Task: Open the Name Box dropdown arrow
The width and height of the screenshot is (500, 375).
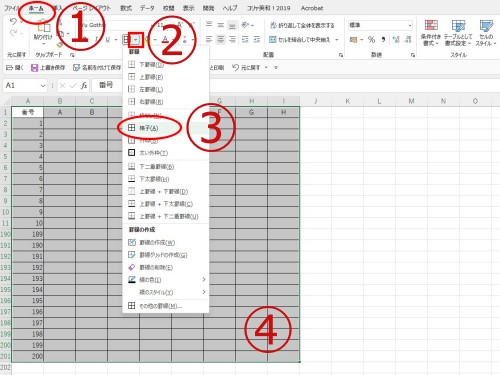Action: pyautogui.click(x=43, y=86)
